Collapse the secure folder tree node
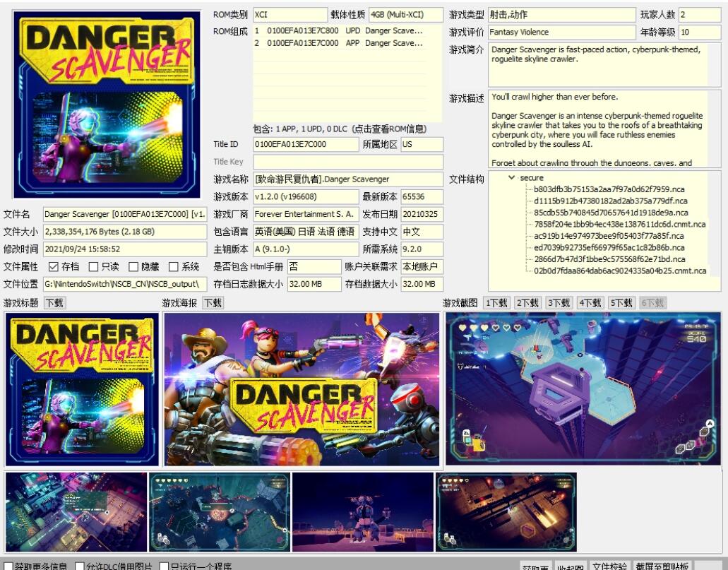The width and height of the screenshot is (728, 570). [x=511, y=177]
